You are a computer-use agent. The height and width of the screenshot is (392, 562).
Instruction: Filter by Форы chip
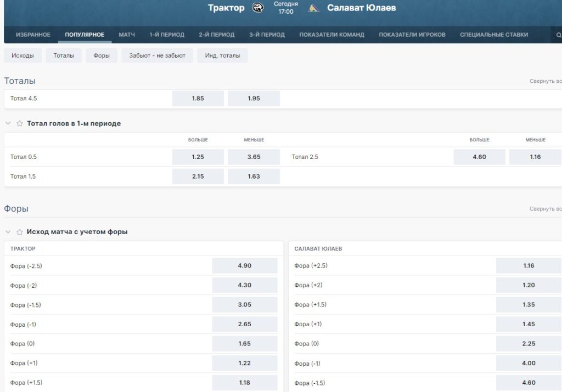click(102, 55)
